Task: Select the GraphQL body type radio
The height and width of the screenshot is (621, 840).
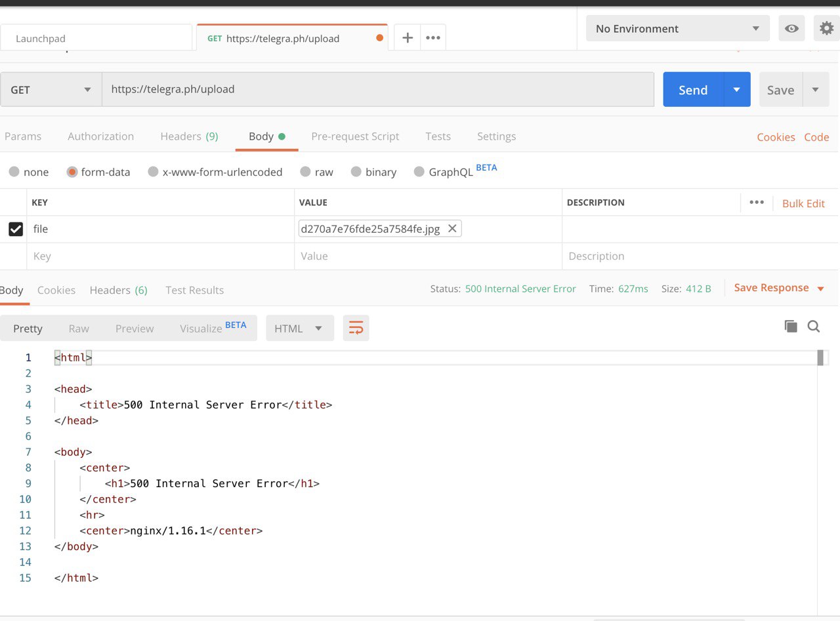Action: [419, 172]
